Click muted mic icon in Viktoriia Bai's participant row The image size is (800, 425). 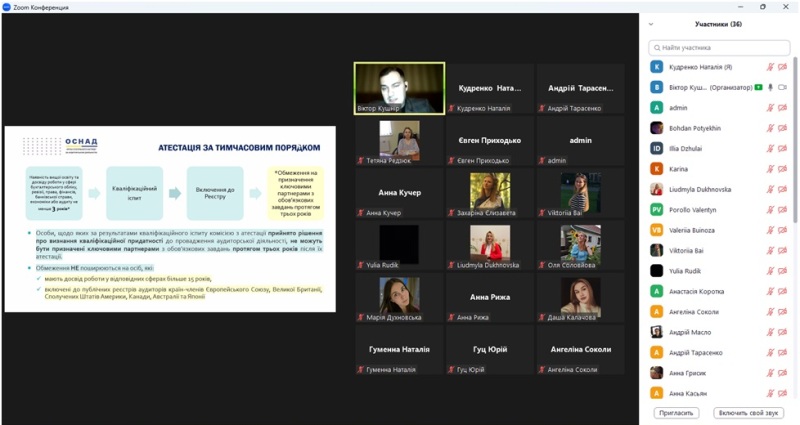coord(770,251)
